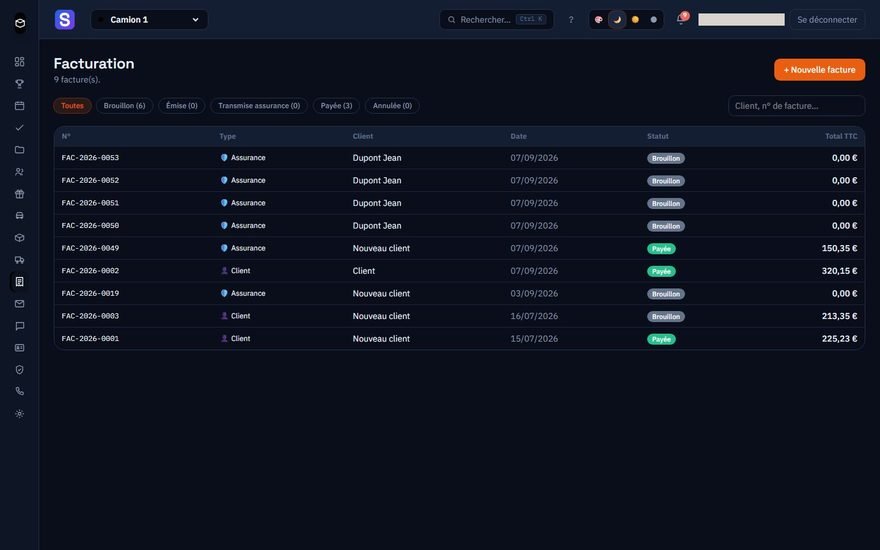Filter by Transmise assurance (0)

point(259,106)
